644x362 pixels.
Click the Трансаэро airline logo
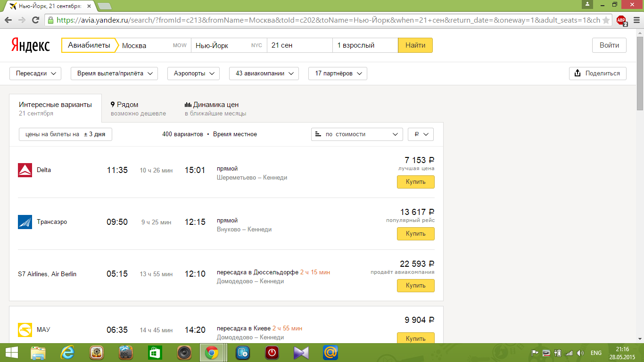(25, 222)
